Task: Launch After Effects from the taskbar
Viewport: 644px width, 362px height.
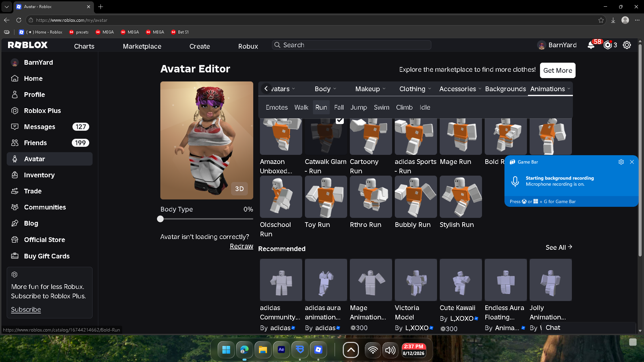Action: point(281,350)
